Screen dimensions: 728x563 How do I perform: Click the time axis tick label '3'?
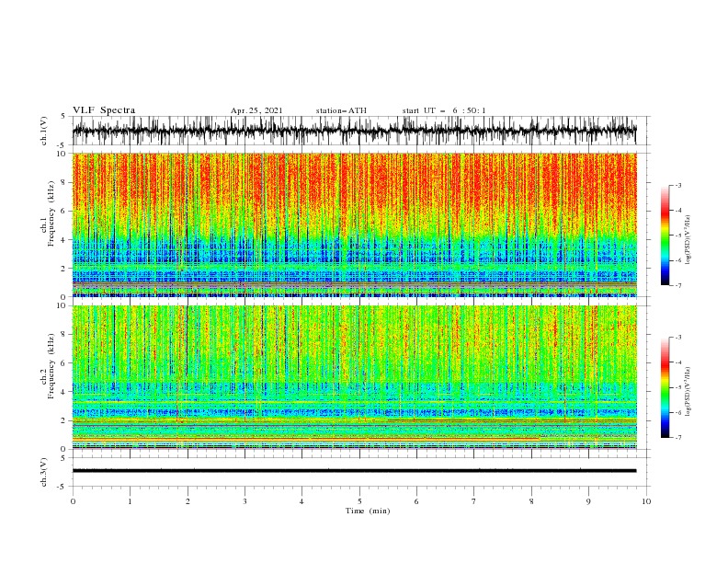pos(245,501)
